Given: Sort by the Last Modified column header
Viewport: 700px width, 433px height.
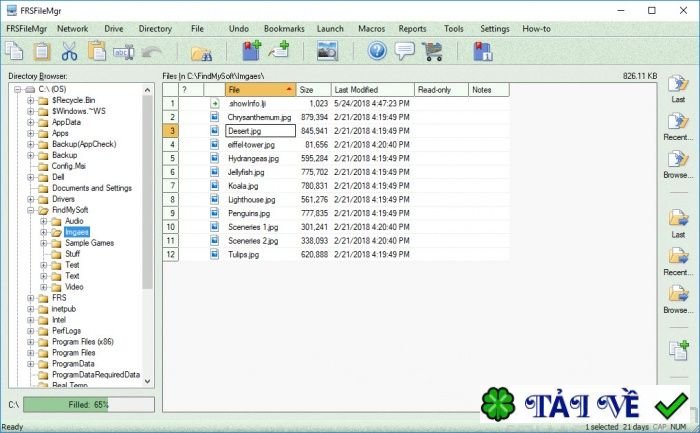Looking at the screenshot, I should 373,90.
